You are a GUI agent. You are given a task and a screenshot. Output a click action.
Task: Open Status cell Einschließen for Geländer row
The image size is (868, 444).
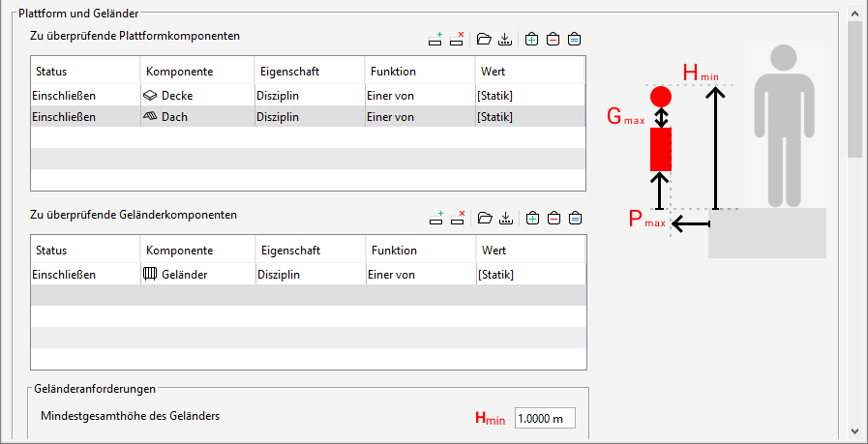(x=86, y=275)
